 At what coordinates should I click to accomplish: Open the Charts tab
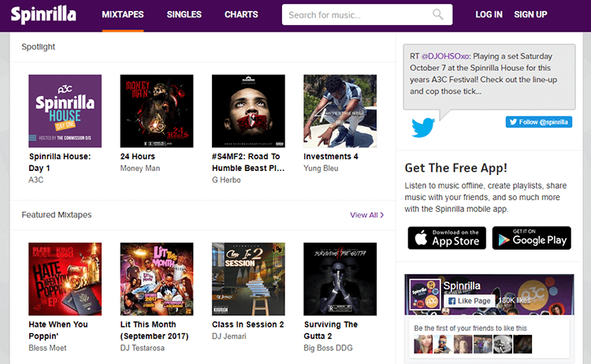[241, 15]
